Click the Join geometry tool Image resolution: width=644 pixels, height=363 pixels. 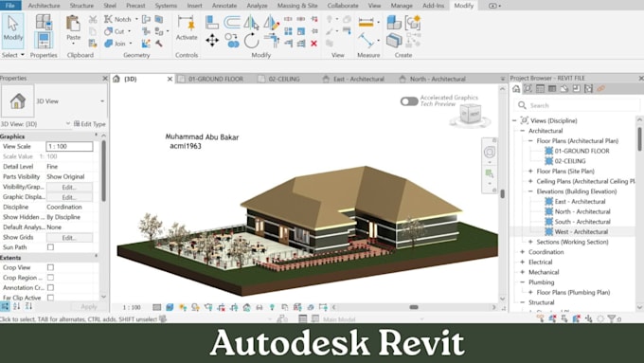[x=116, y=44]
